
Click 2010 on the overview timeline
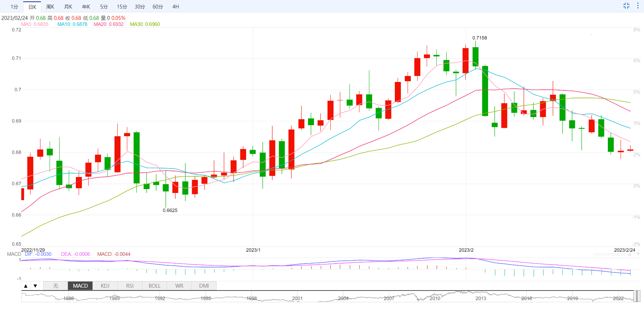pyautogui.click(x=435, y=298)
